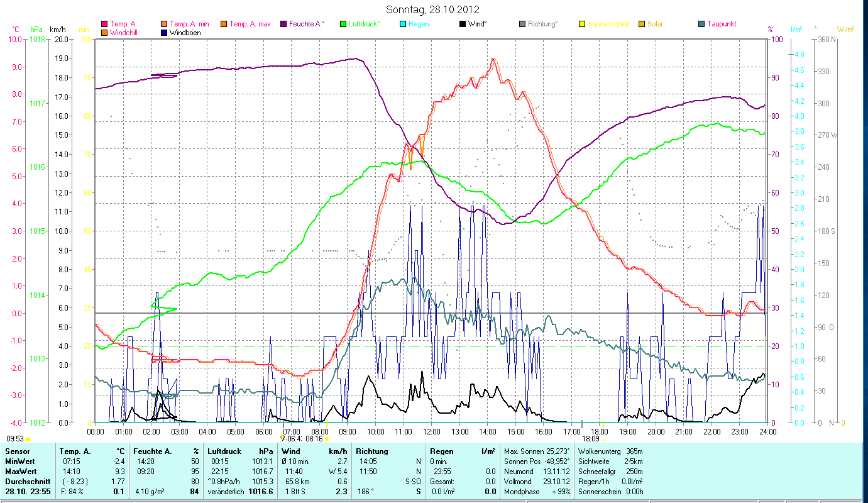Click the Temp. A. max legend label
Viewport: 868px width, 503px height.
click(x=250, y=25)
